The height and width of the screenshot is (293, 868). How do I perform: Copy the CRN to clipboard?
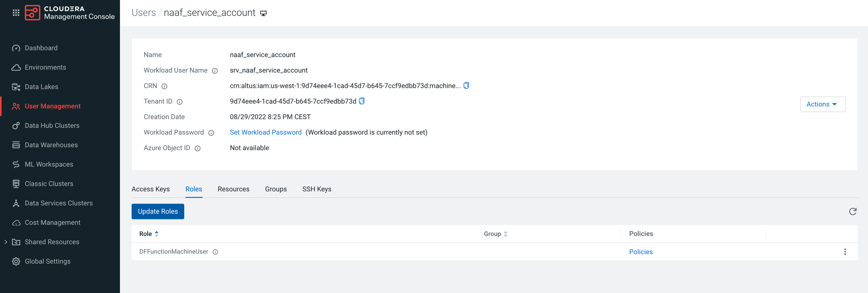click(467, 86)
